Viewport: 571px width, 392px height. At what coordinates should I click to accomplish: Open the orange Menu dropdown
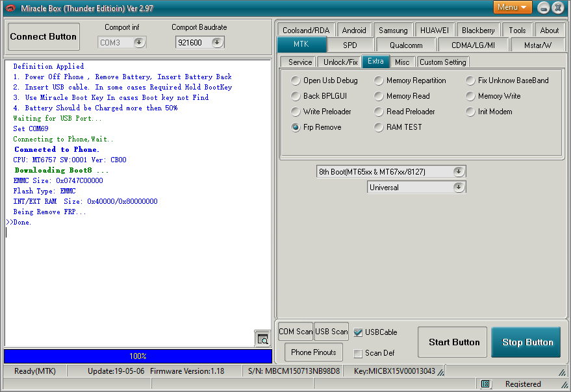(512, 7)
